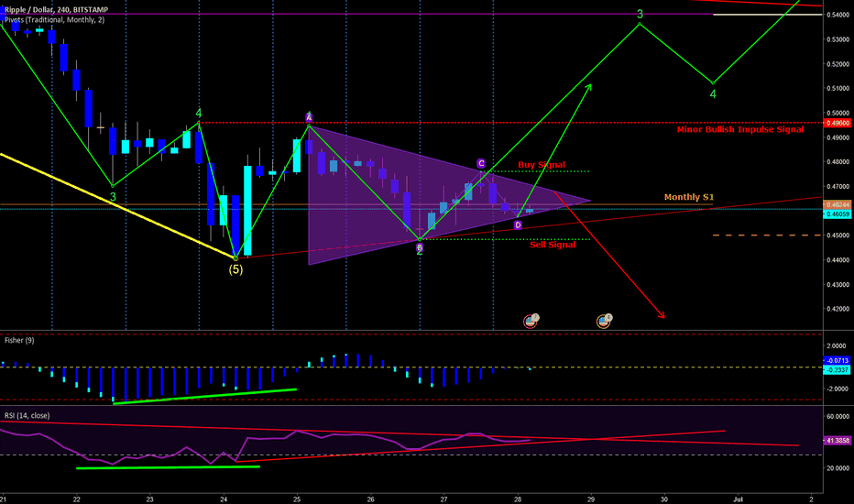Screen dimensions: 854x504
Task: Click 0.42000 on the price axis
Action: [x=838, y=309]
